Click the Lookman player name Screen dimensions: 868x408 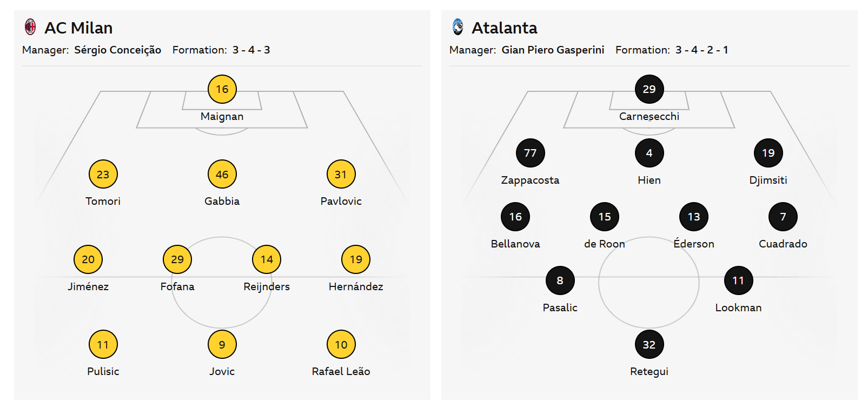pyautogui.click(x=738, y=307)
